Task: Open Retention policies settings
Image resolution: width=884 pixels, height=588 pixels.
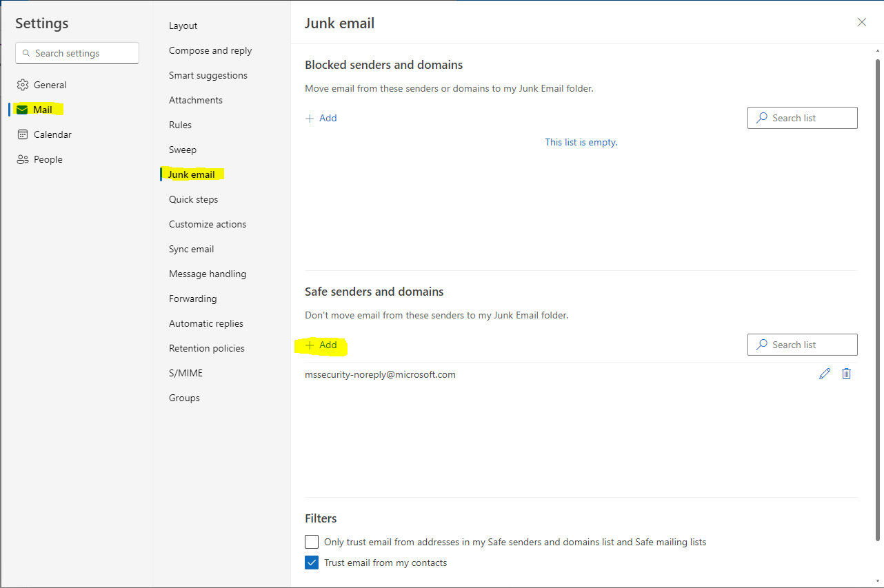Action: pyautogui.click(x=207, y=348)
